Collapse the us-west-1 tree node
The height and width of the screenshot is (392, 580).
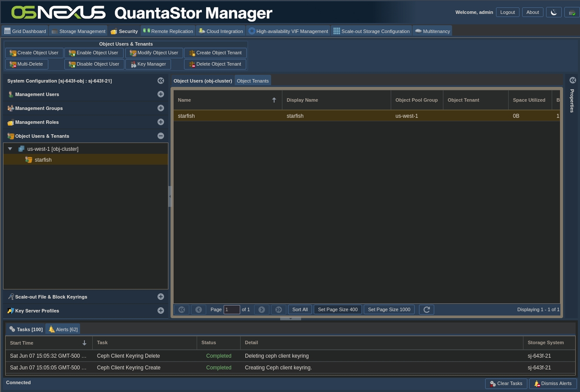coord(10,149)
